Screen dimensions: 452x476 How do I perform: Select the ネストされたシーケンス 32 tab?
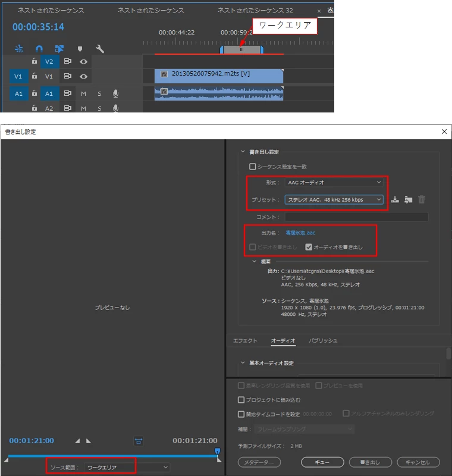point(255,10)
